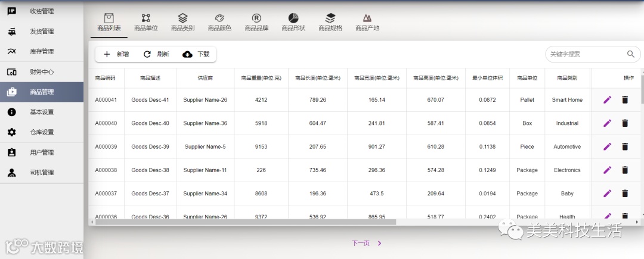Delete row A000037 with trash icon
This screenshot has width=644, height=259.
(625, 193)
